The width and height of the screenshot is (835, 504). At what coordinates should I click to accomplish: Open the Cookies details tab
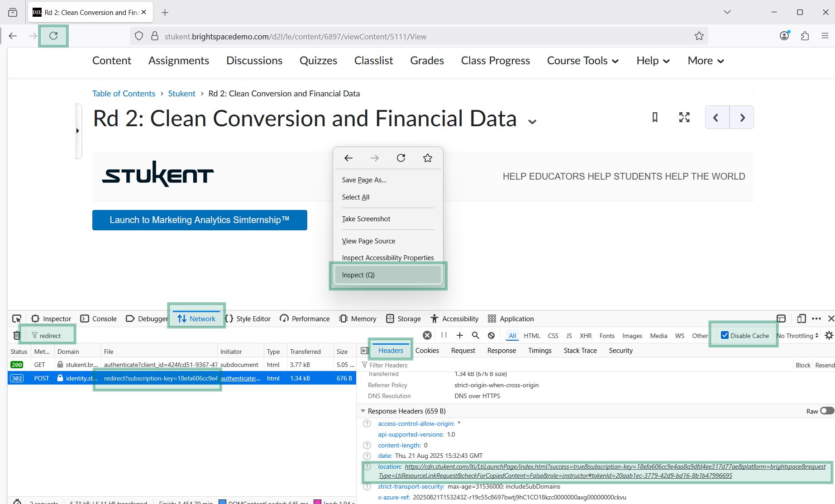click(427, 351)
